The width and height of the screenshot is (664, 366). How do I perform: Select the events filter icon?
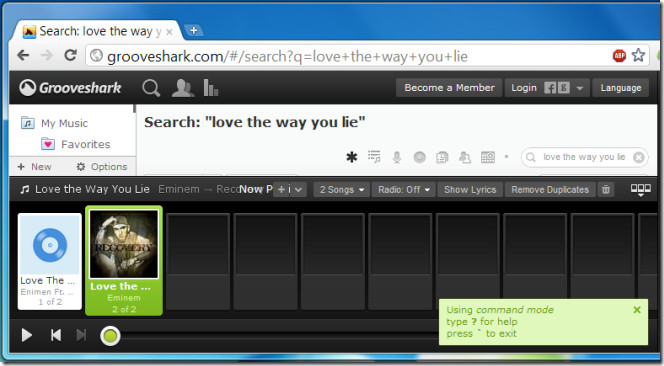[x=488, y=157]
